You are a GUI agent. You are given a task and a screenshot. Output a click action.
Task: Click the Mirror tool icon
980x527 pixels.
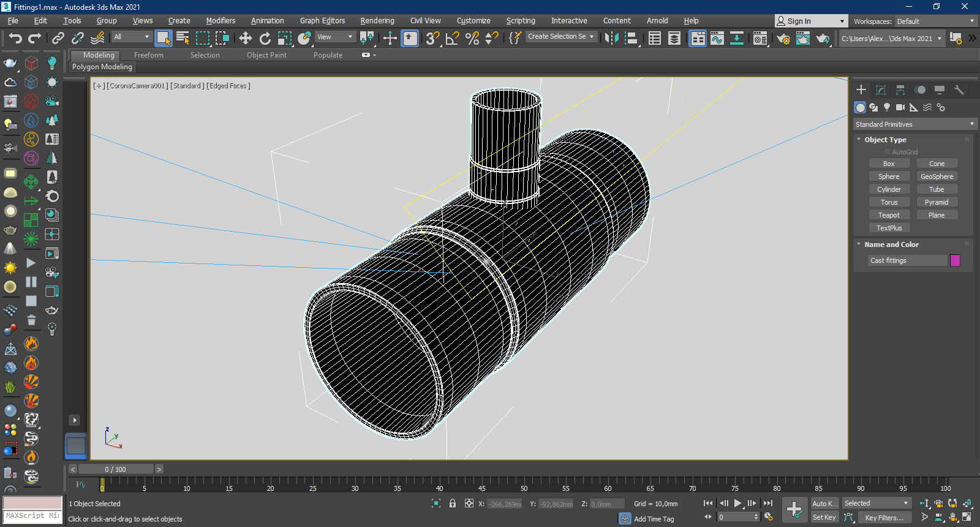pos(611,38)
